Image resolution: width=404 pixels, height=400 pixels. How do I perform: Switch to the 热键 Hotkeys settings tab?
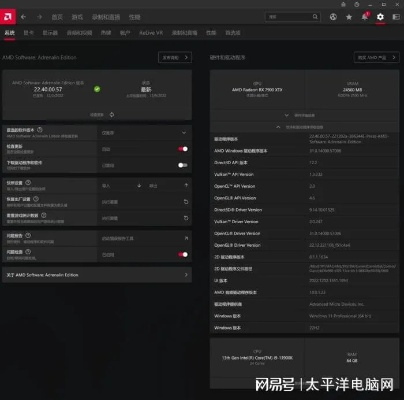point(106,33)
